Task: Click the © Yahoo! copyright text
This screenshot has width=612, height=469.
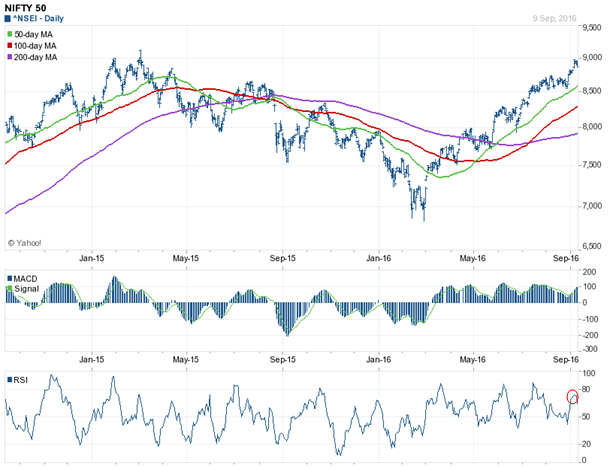Action: tap(28, 242)
